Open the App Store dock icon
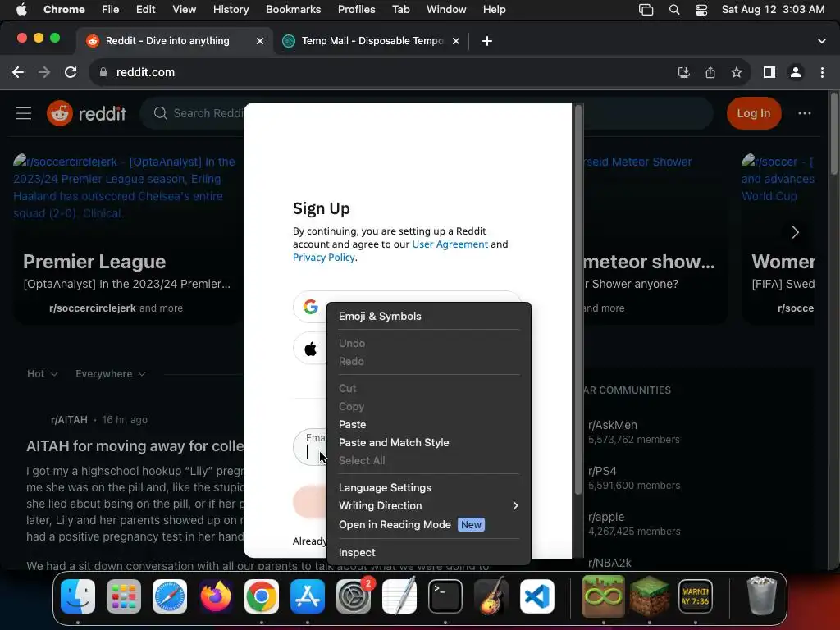The image size is (840, 630). tap(308, 596)
